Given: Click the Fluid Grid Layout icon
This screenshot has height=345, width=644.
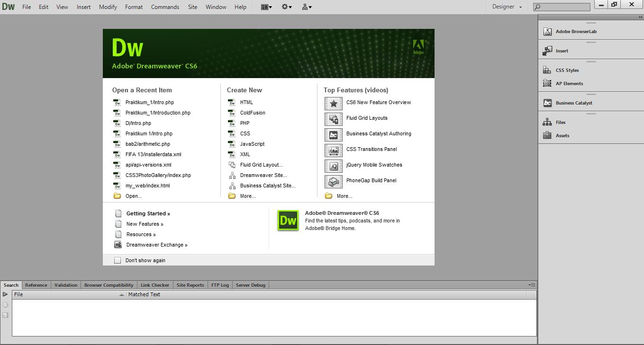Looking at the screenshot, I should [231, 165].
